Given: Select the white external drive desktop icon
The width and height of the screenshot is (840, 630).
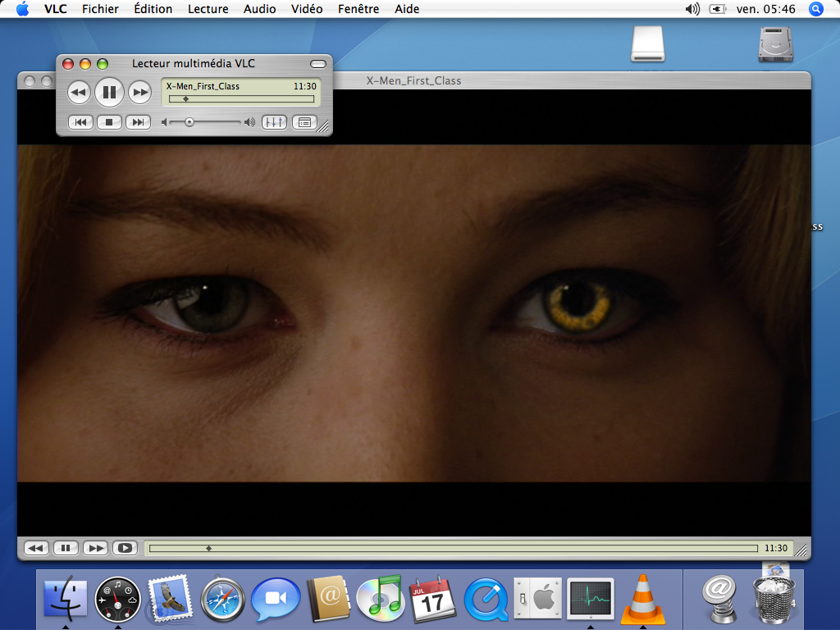Looking at the screenshot, I should coord(648,44).
